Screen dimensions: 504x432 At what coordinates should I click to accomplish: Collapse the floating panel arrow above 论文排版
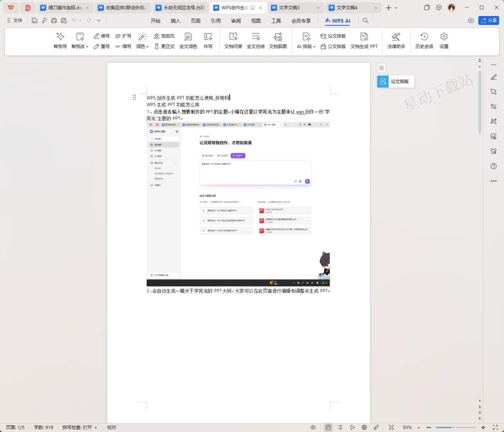click(381, 68)
